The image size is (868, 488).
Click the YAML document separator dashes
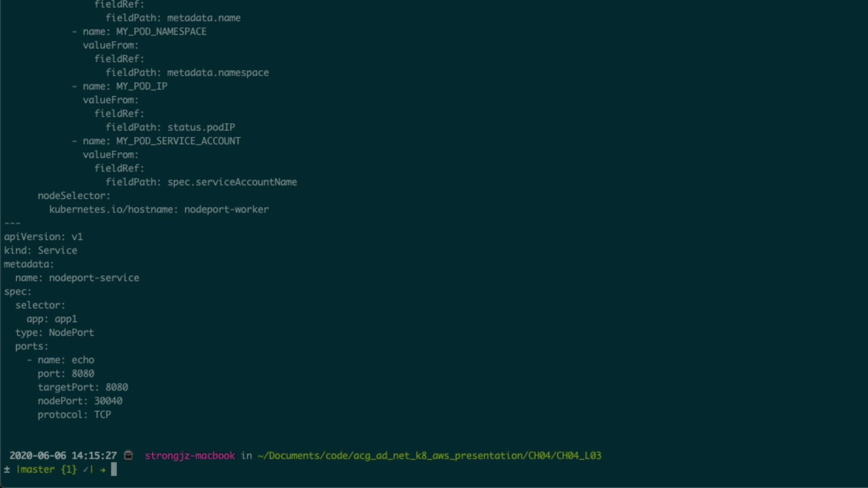[12, 223]
